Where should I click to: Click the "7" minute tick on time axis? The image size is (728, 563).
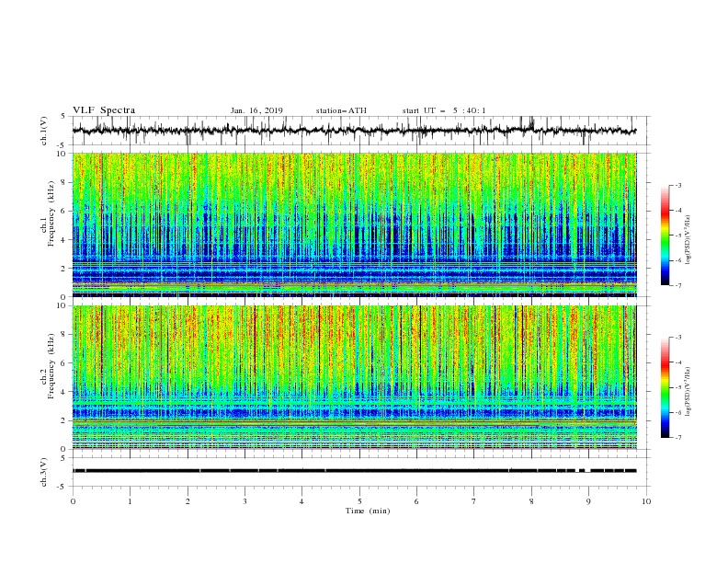pos(474,501)
